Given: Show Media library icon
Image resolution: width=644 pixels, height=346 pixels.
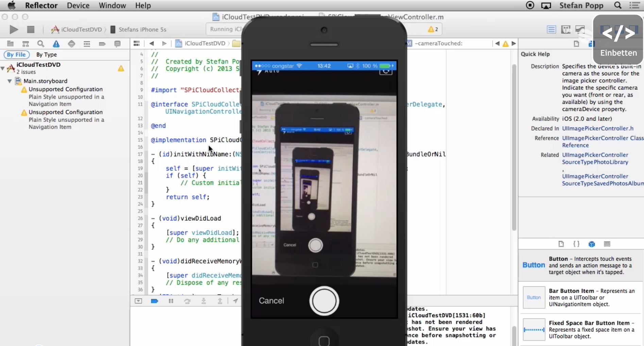Looking at the screenshot, I should tap(607, 244).
